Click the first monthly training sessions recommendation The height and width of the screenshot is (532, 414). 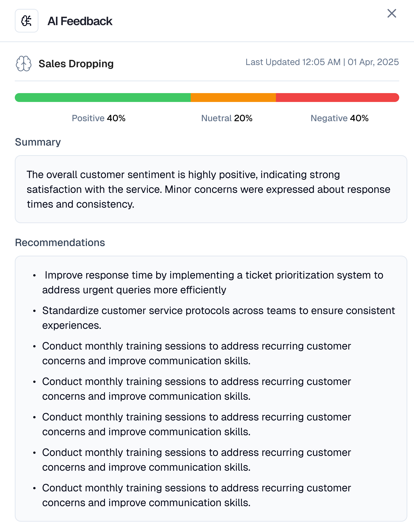[196, 353]
